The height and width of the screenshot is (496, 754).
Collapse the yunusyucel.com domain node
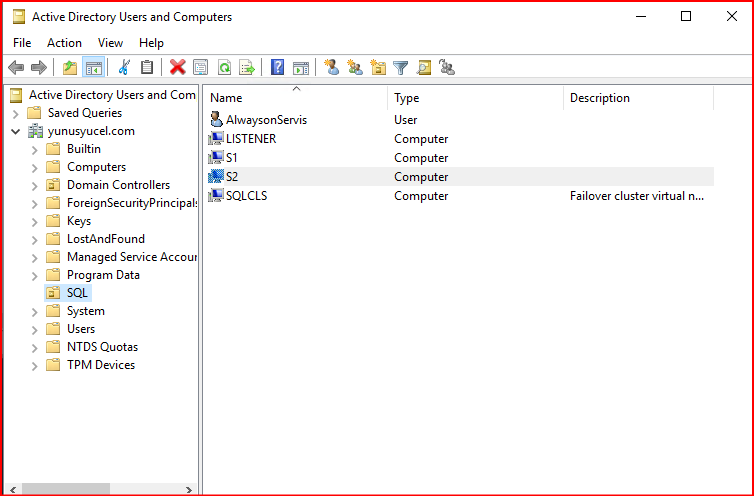(x=16, y=131)
